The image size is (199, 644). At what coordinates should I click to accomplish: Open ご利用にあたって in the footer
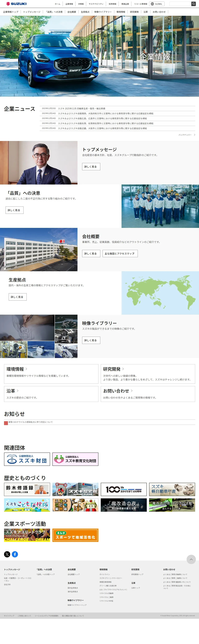click(x=24, y=616)
